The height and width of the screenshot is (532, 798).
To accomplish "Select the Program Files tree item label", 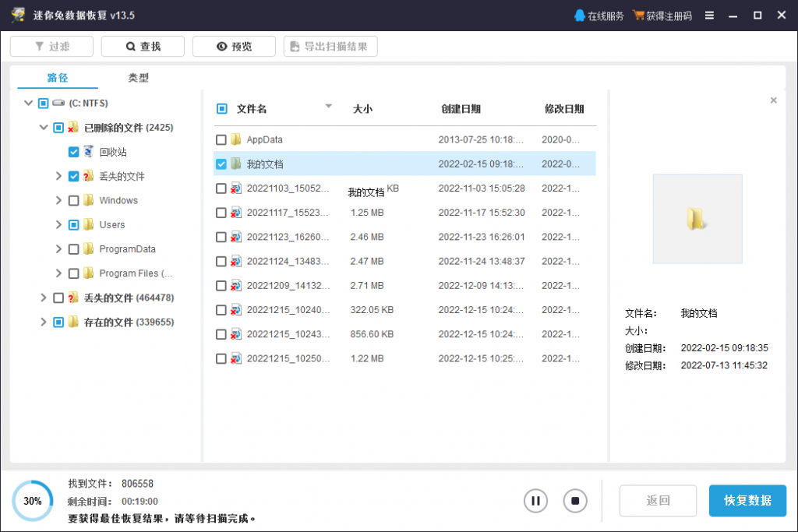I will point(136,273).
